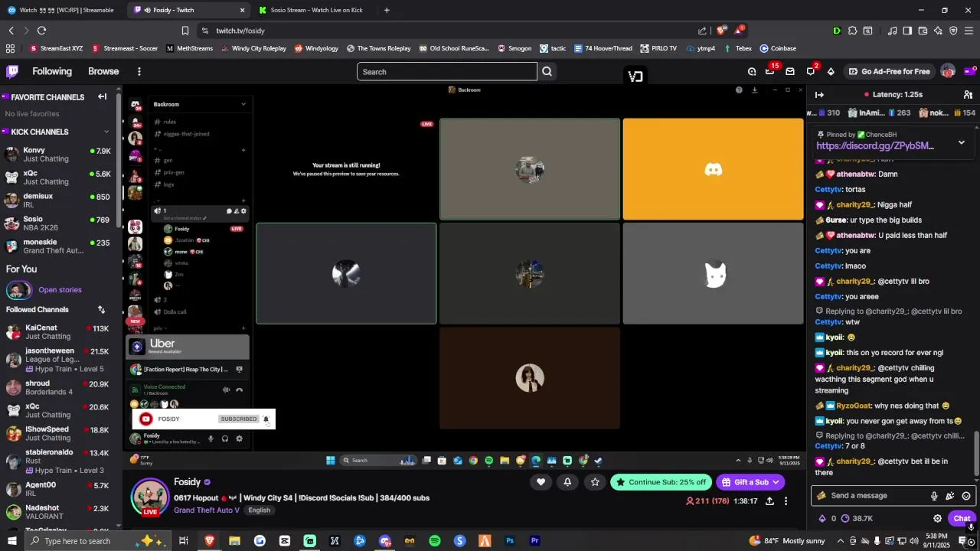Open Konvy kick channel in sidebar
Screen dimensions: 980x551
[x=57, y=155]
